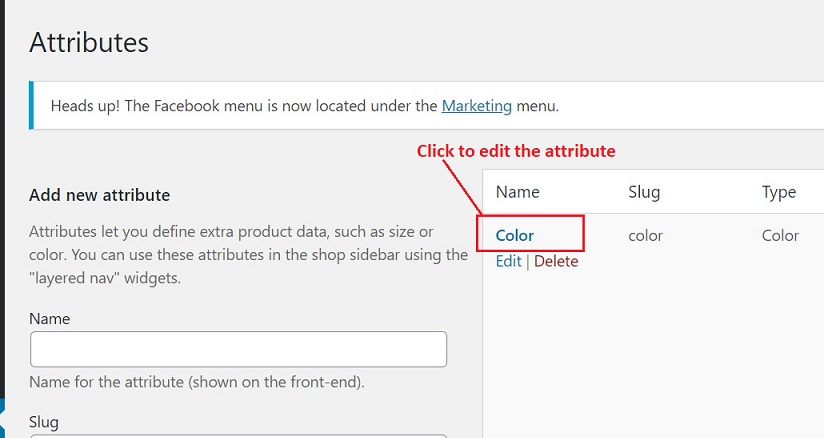This screenshot has height=438, width=824.
Task: Click the Color value in Type column
Action: tap(780, 235)
